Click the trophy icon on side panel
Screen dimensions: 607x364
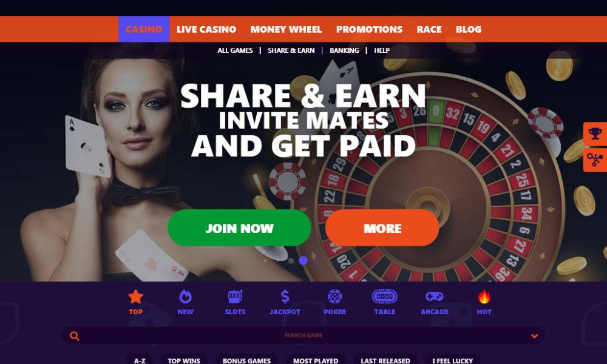pyautogui.click(x=595, y=134)
